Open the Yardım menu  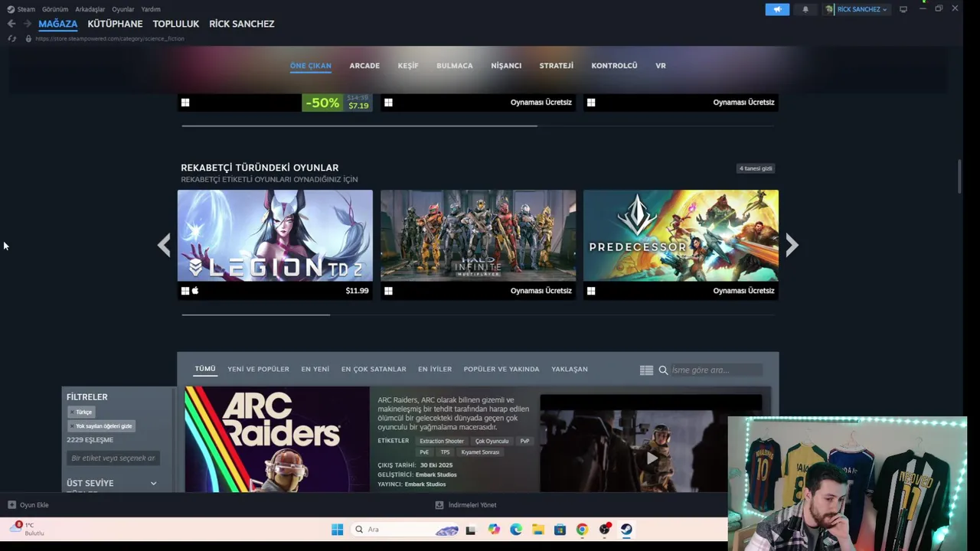click(151, 9)
